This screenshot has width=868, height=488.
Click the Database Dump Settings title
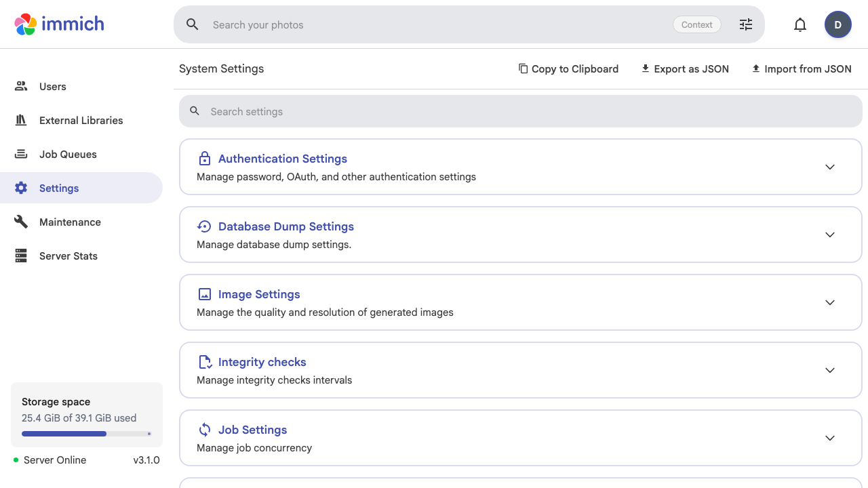coord(286,226)
